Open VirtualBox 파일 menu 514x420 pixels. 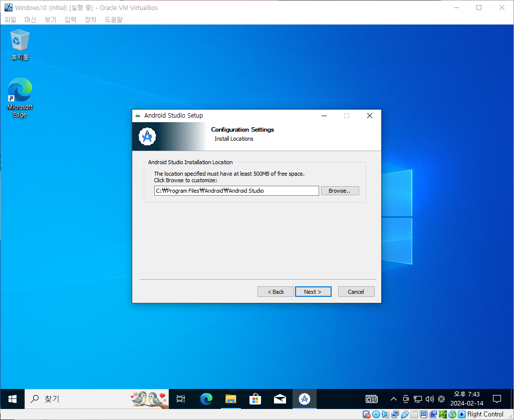(x=11, y=20)
